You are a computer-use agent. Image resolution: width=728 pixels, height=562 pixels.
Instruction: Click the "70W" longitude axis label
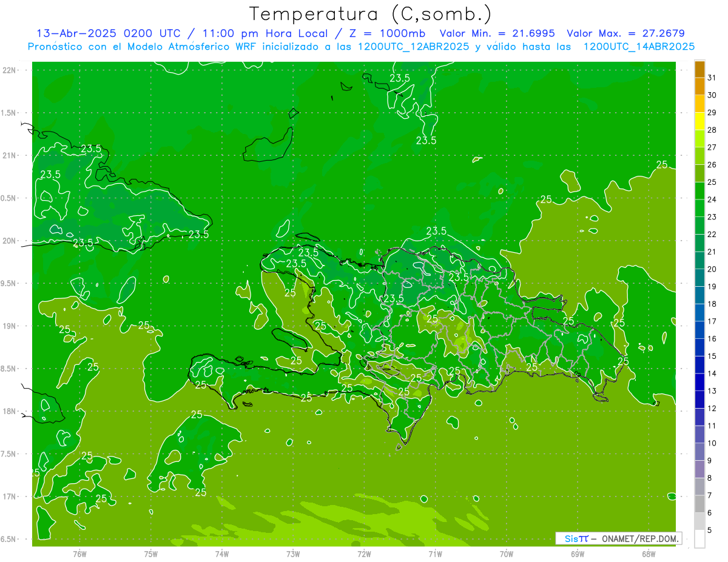pyautogui.click(x=506, y=554)
